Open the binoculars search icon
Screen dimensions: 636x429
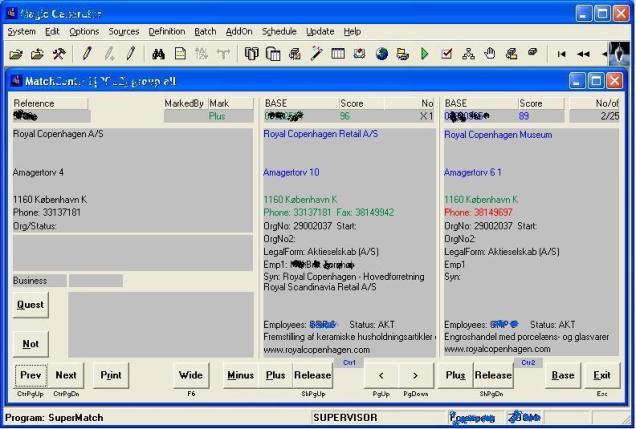click(158, 54)
